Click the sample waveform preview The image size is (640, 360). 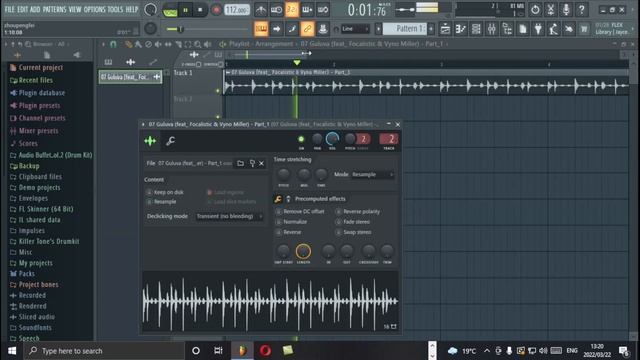click(x=270, y=302)
